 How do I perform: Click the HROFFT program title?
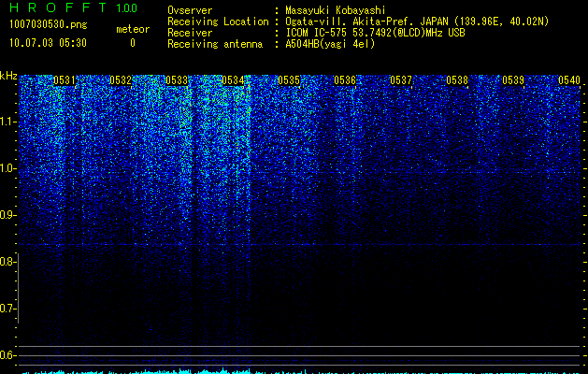point(58,7)
